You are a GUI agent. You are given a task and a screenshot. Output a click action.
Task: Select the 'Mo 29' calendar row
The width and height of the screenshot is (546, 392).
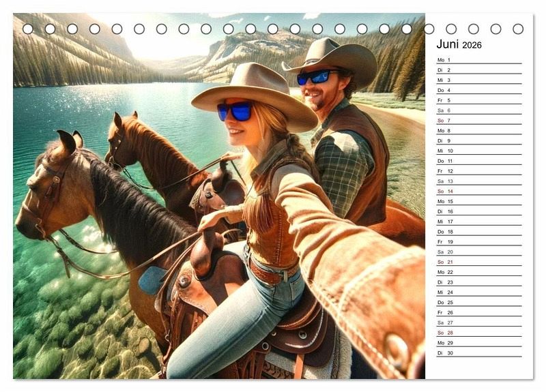tap(479, 342)
